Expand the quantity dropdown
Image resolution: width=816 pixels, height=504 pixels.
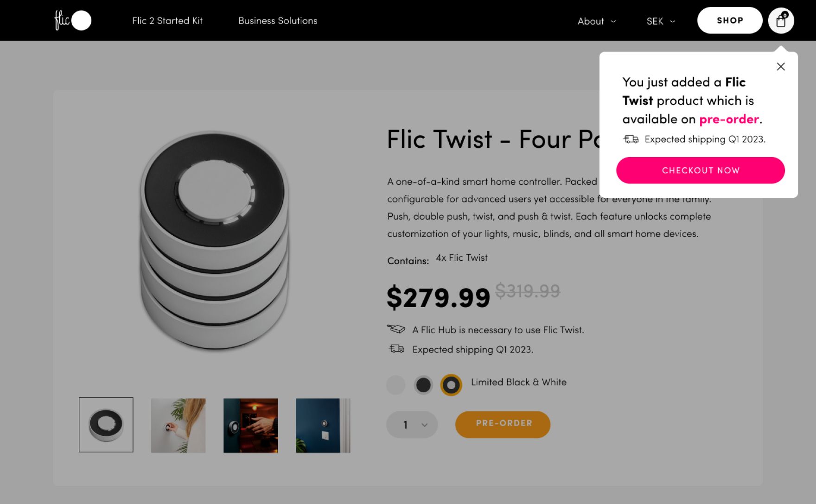(x=412, y=424)
